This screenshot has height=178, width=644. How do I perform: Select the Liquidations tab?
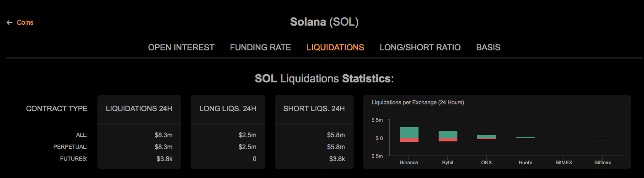(x=335, y=47)
